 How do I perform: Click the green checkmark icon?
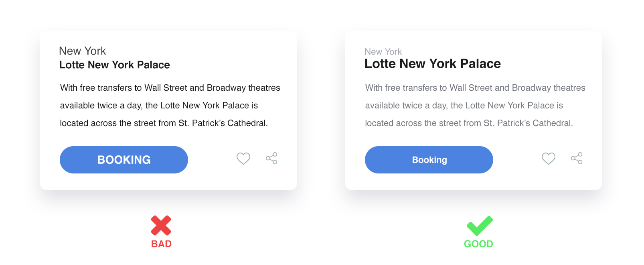480,226
